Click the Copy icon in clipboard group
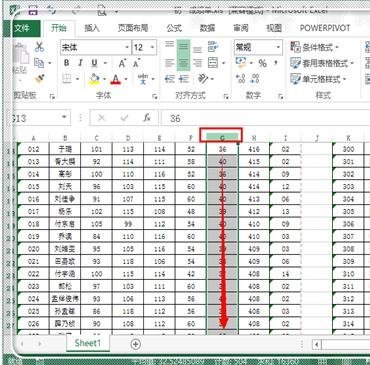 [x=39, y=63]
